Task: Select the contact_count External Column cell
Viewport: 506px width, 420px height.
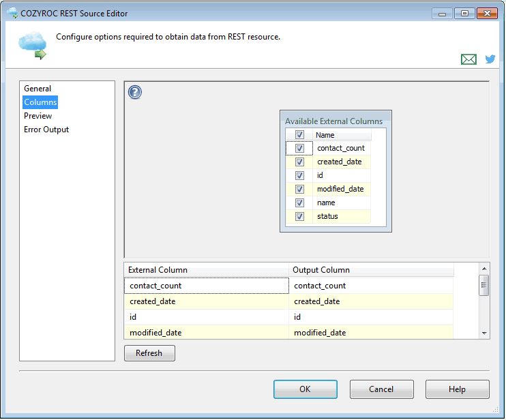Action: click(x=206, y=286)
